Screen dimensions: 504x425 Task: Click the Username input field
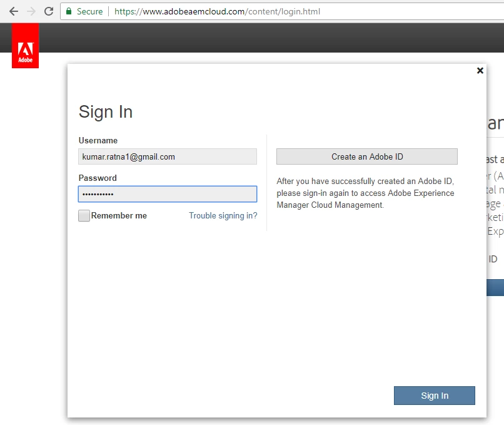click(168, 156)
